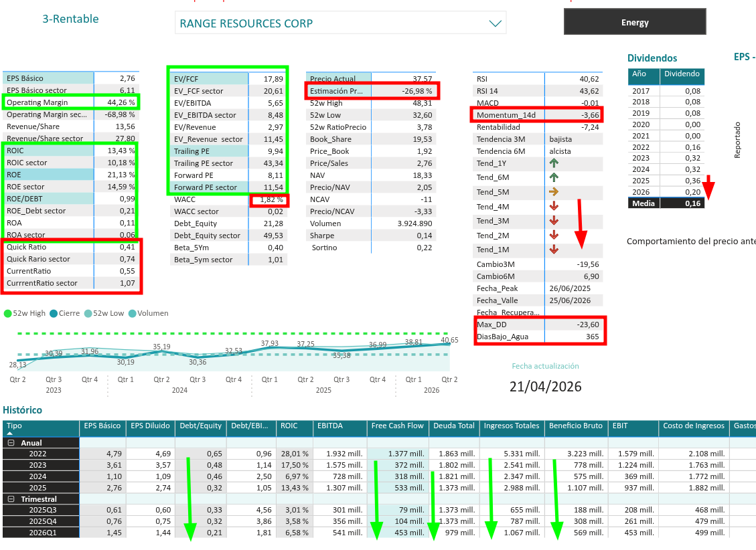The width and height of the screenshot is (756, 550).
Task: Collapse the Anual rows group
Action: click(11, 442)
